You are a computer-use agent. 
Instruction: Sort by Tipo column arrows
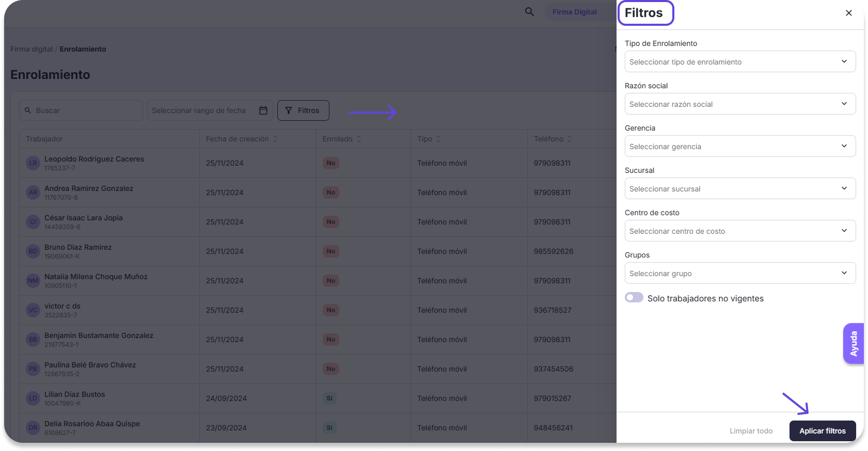click(x=438, y=139)
